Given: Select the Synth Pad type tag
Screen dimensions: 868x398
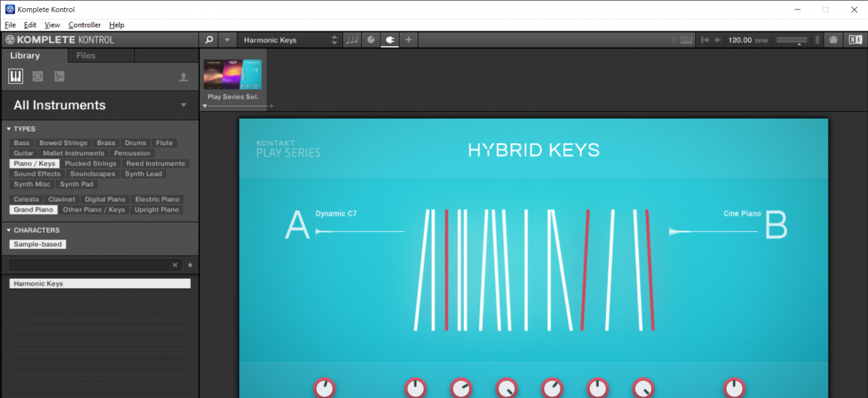Looking at the screenshot, I should coord(77,184).
